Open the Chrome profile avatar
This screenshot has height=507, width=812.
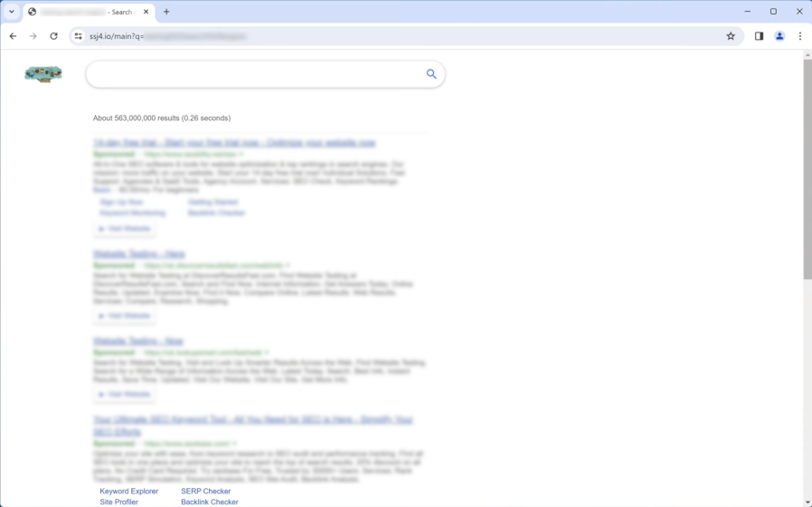coord(779,36)
